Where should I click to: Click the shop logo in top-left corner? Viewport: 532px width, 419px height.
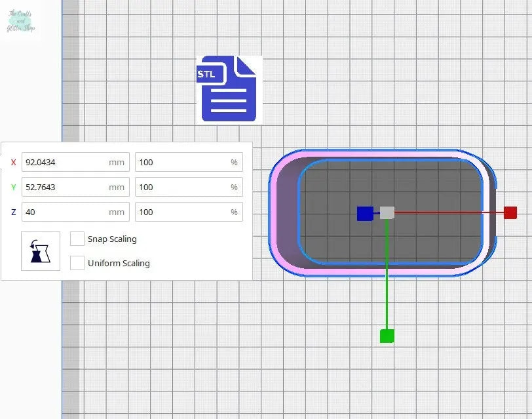point(21,20)
